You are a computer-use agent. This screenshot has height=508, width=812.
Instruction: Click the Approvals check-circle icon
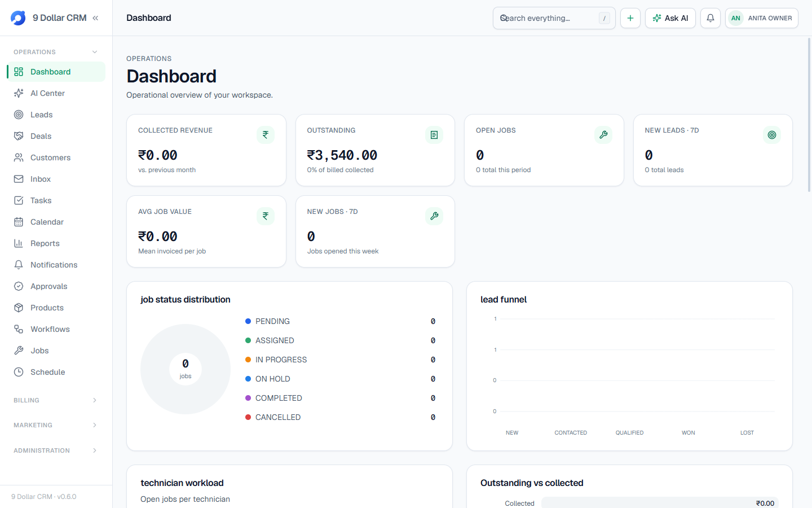click(x=19, y=286)
